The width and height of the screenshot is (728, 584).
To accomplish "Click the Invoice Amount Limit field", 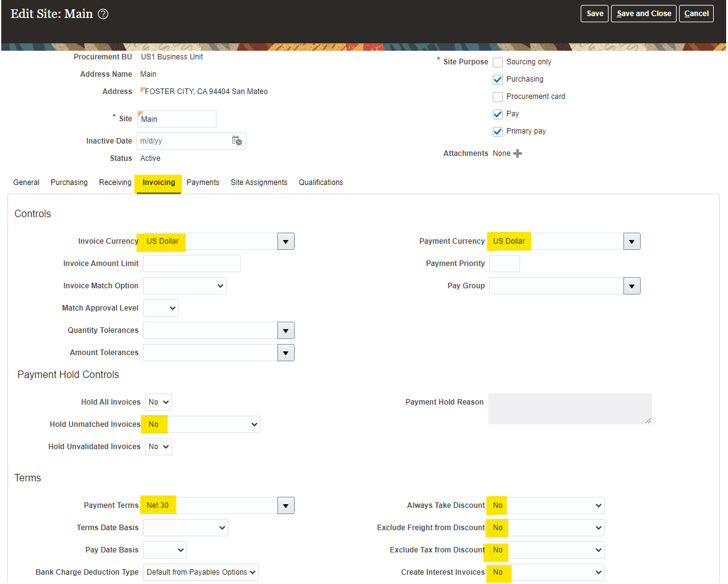I will tap(192, 264).
